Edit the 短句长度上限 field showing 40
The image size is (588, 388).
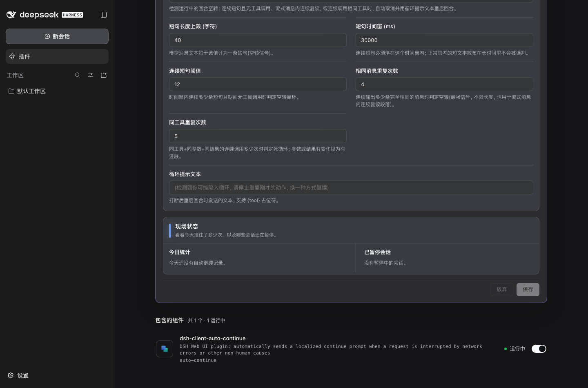(258, 40)
